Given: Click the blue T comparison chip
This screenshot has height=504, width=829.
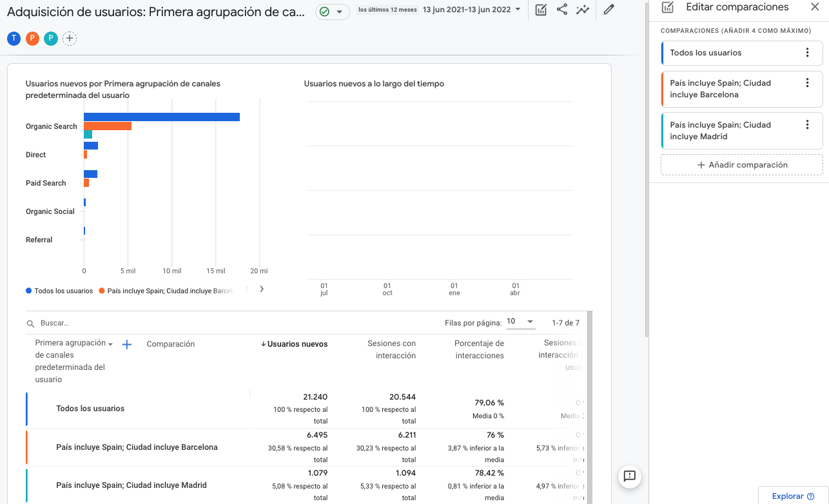Looking at the screenshot, I should click(x=14, y=39).
